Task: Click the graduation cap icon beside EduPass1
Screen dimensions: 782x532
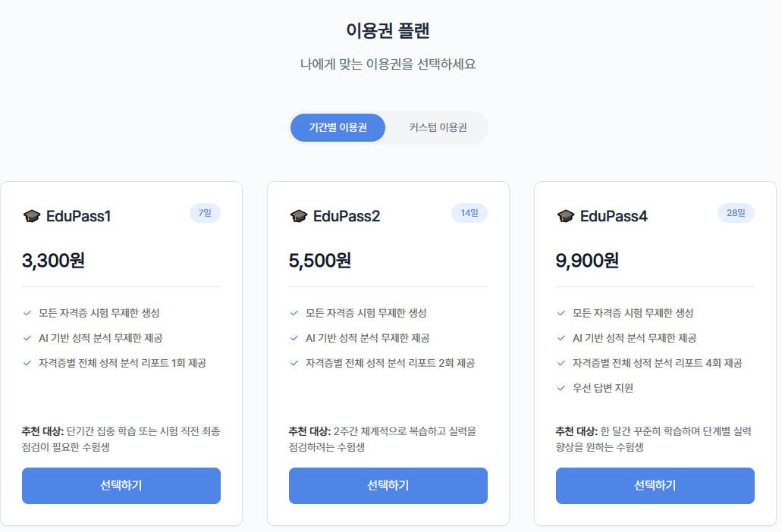Action: pos(31,217)
